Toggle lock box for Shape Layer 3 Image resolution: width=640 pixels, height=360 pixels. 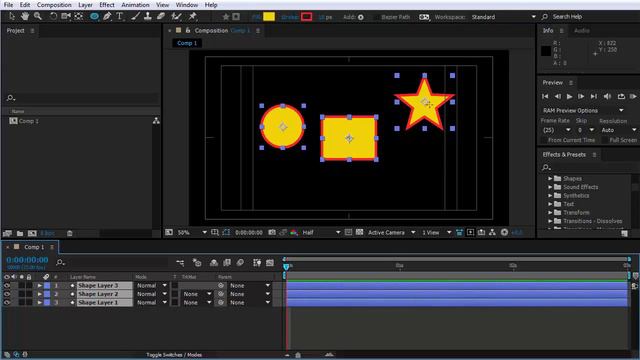coord(29,285)
